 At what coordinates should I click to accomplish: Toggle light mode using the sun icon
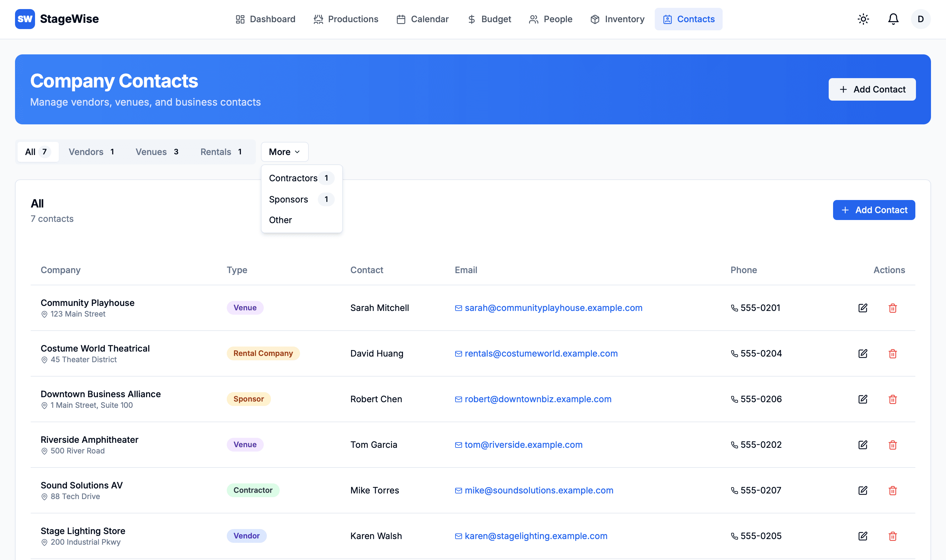(x=863, y=19)
